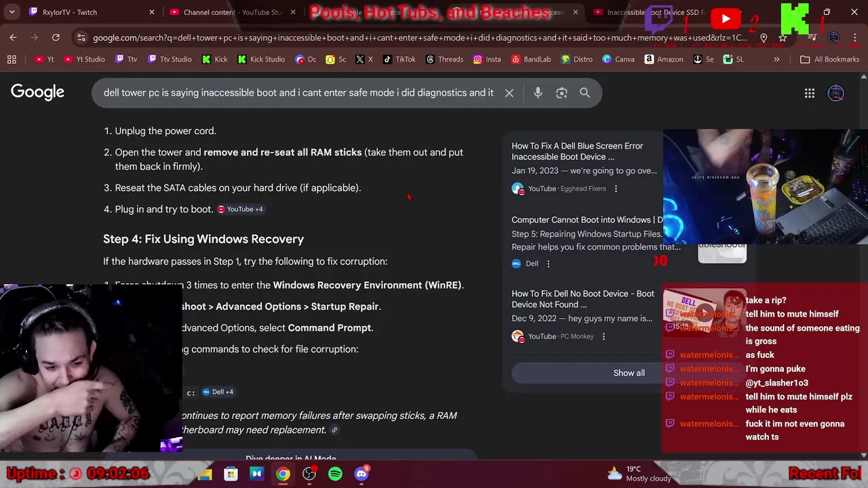This screenshot has height=488, width=868.
Task: Open the weather widget showing 19°C
Action: click(x=639, y=474)
